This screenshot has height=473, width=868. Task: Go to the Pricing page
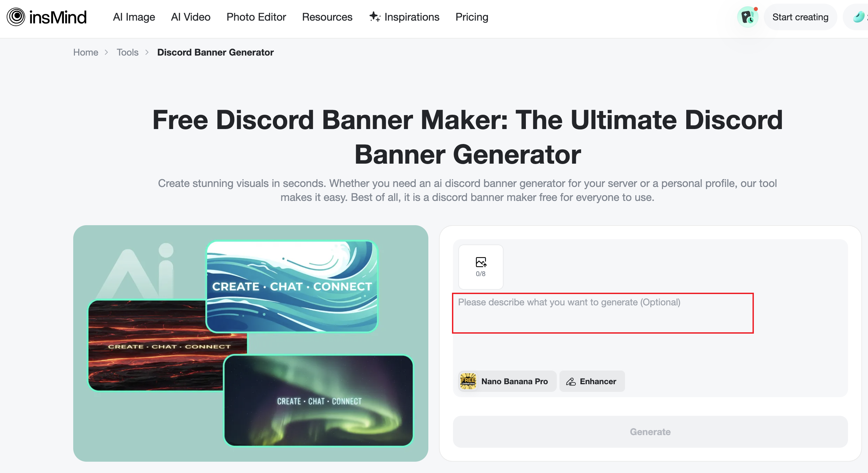tap(472, 17)
